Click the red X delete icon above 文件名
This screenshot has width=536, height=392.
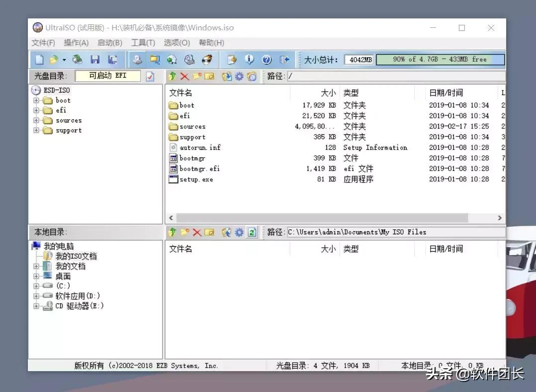184,76
